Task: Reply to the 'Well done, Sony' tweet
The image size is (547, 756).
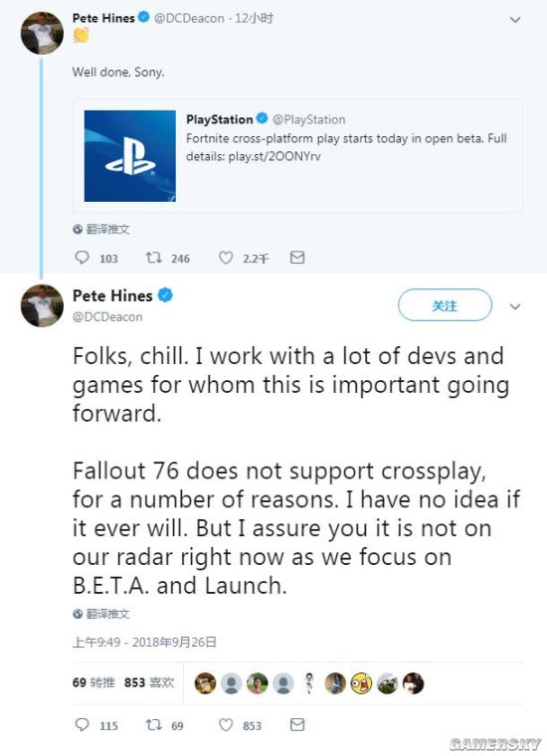Action: click(x=83, y=258)
